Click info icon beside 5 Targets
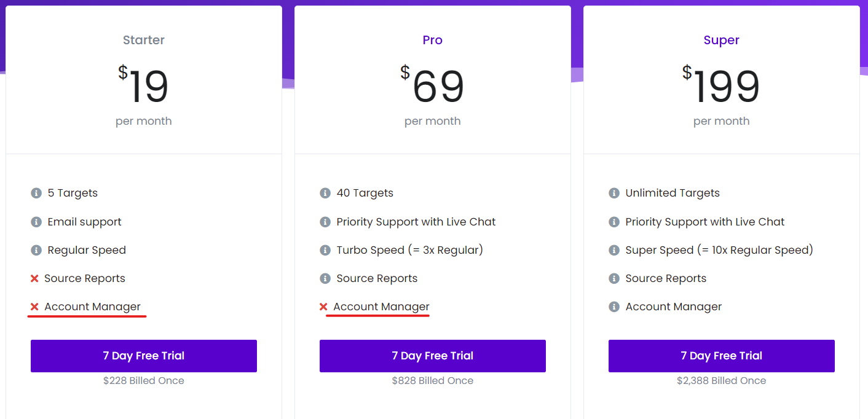Screen dimensions: 868x419 coord(36,193)
